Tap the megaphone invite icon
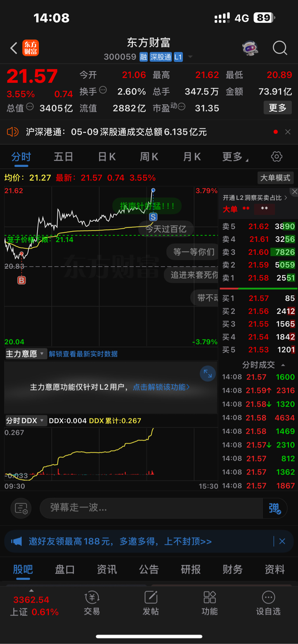Viewport: 298px width, 644px height. pos(16,541)
